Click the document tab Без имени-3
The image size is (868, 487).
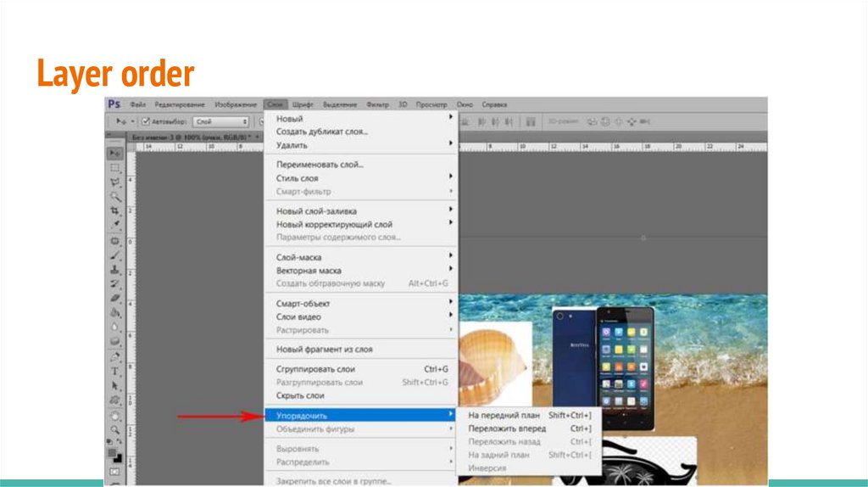click(186, 137)
